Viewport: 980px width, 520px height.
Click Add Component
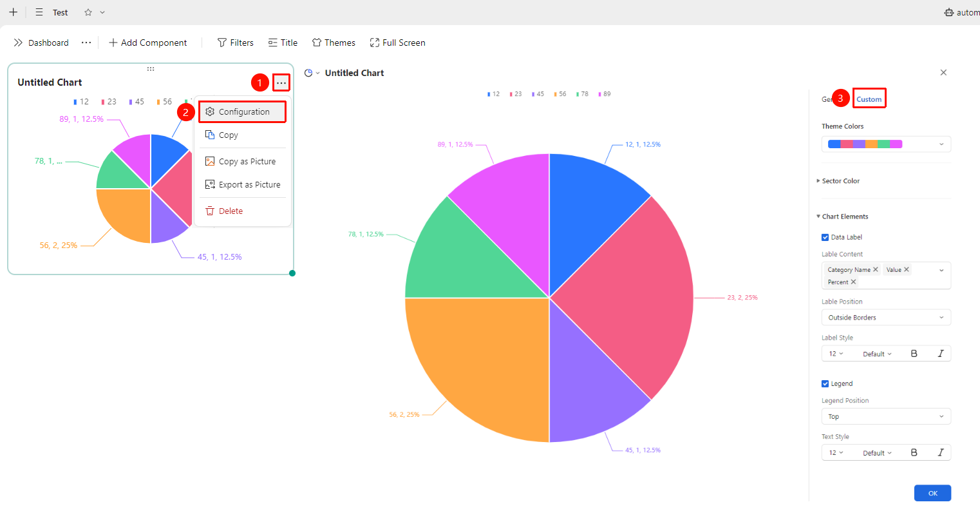(x=148, y=43)
